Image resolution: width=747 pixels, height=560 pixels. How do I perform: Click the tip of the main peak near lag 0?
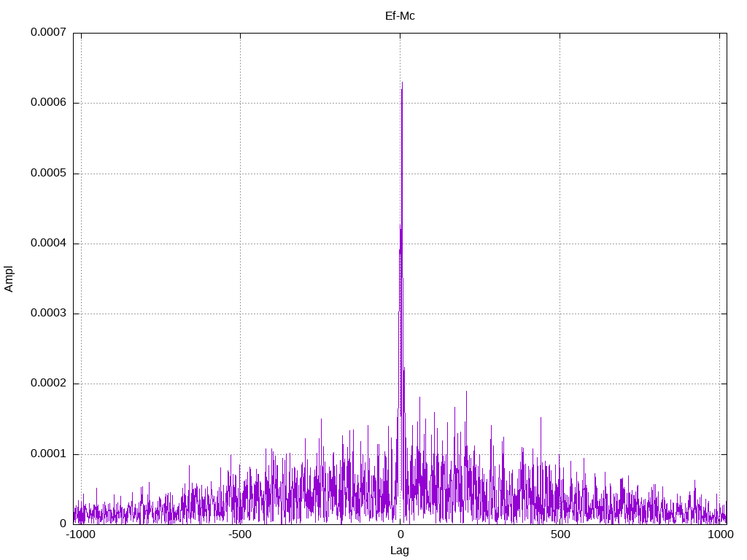pyautogui.click(x=402, y=82)
